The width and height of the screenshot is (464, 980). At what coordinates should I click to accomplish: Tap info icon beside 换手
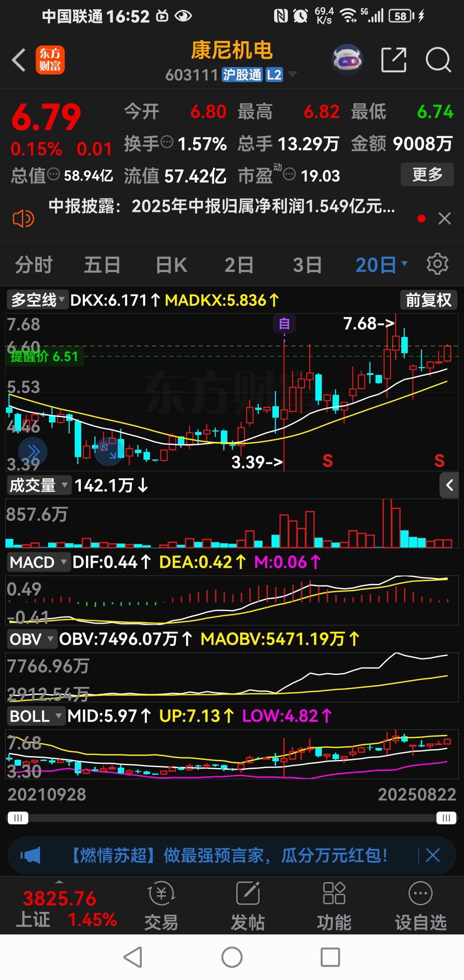(167, 141)
